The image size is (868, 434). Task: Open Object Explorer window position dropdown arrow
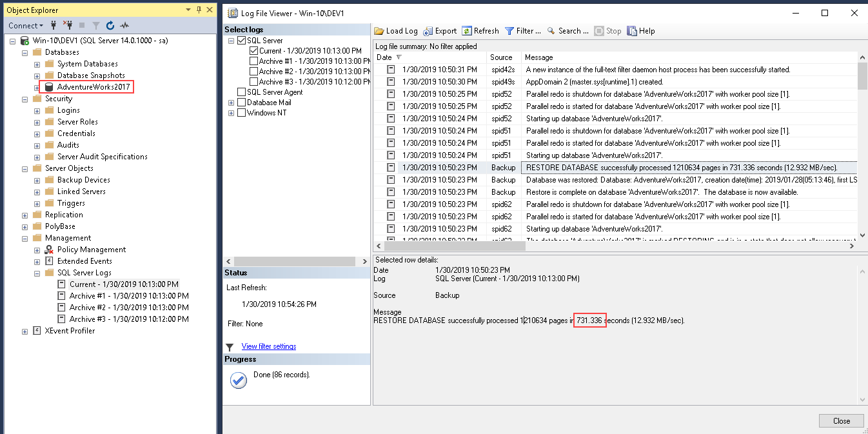[188, 10]
